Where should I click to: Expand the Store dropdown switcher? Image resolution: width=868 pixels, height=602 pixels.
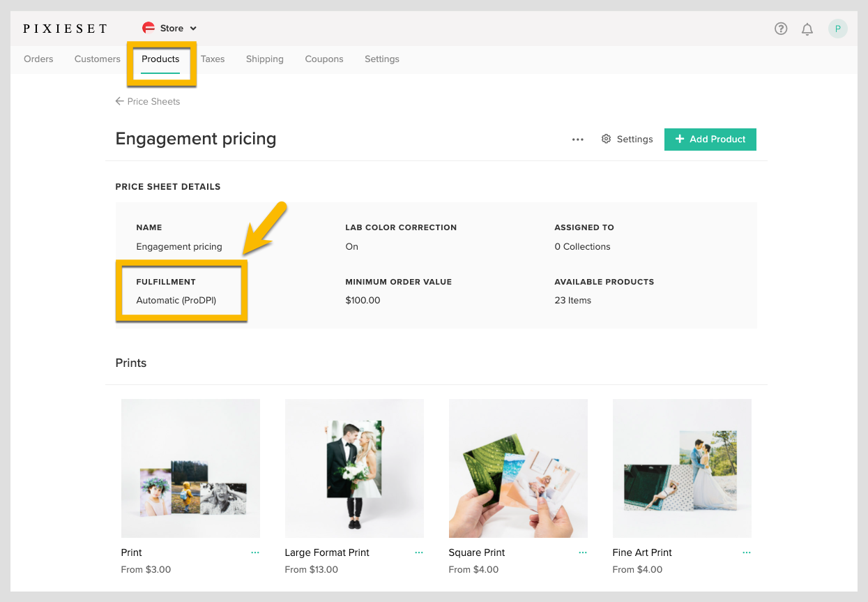point(169,29)
